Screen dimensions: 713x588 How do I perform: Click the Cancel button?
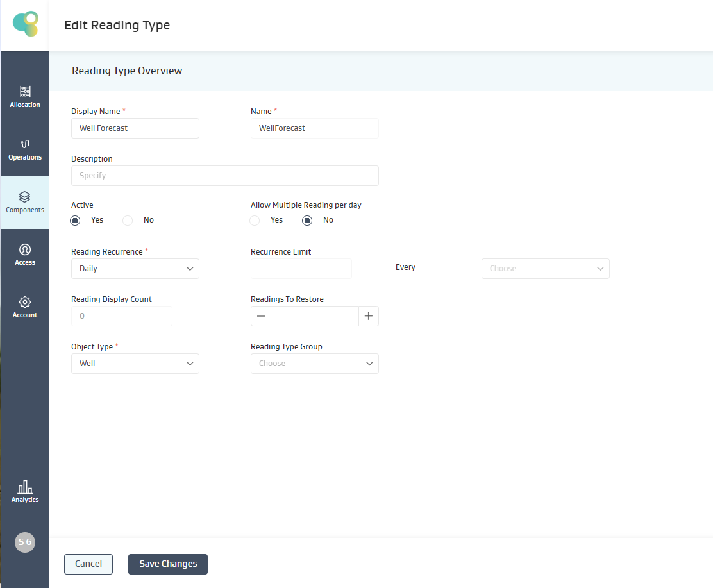[x=88, y=564]
